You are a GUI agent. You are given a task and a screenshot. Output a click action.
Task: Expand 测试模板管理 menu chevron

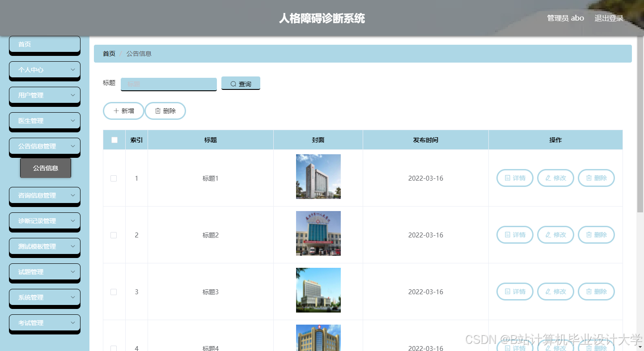[x=73, y=246]
